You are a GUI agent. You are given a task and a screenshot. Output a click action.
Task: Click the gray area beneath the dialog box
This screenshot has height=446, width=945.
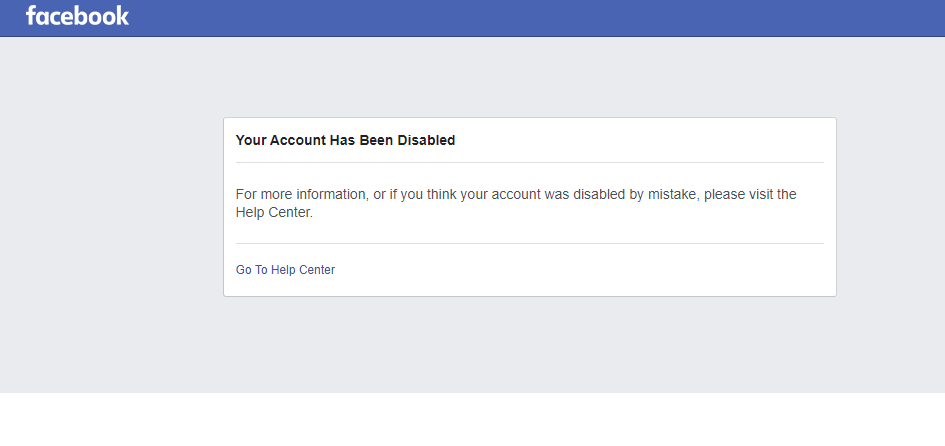(x=529, y=345)
